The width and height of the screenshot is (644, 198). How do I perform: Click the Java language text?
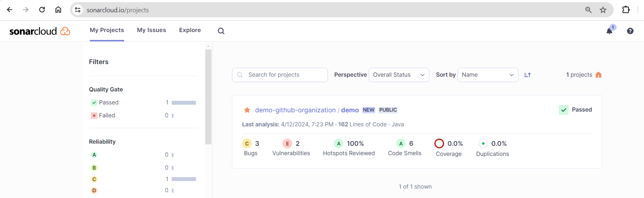tap(398, 125)
